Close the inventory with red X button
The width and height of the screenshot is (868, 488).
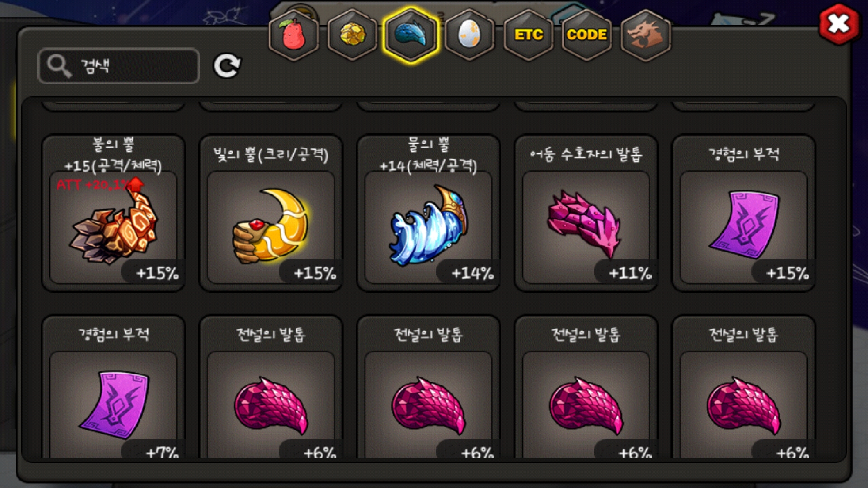tap(839, 24)
